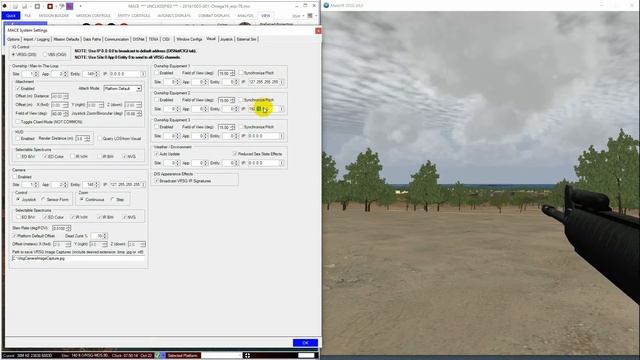
Task: Open the Quick menu
Action: 11,16
